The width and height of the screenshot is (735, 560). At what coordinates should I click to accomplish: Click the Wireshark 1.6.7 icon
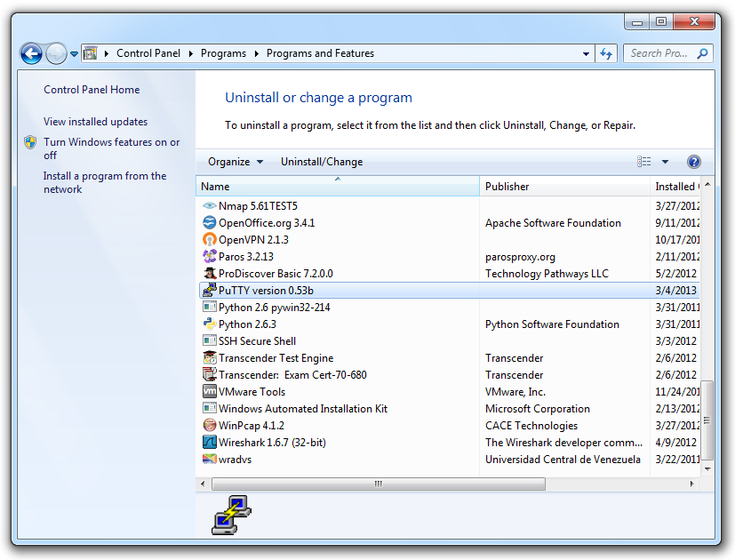(209, 442)
